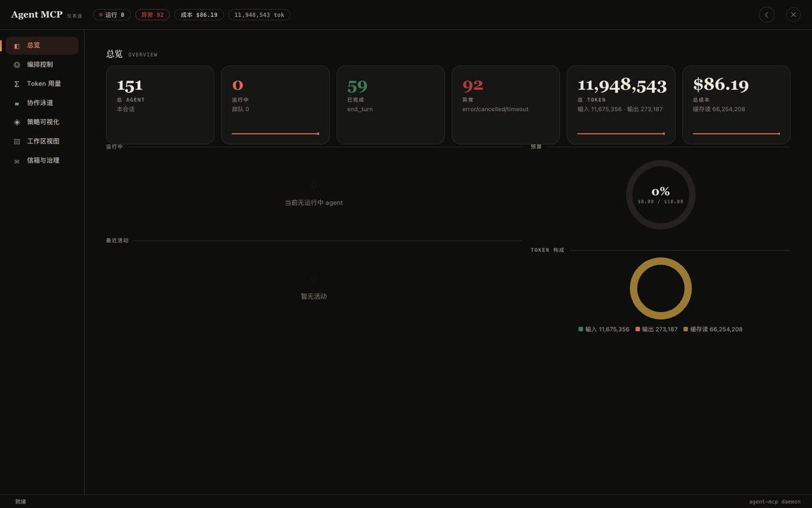Click the diamond icon beside 策略可视化
The width and height of the screenshot is (812, 508).
(x=17, y=123)
